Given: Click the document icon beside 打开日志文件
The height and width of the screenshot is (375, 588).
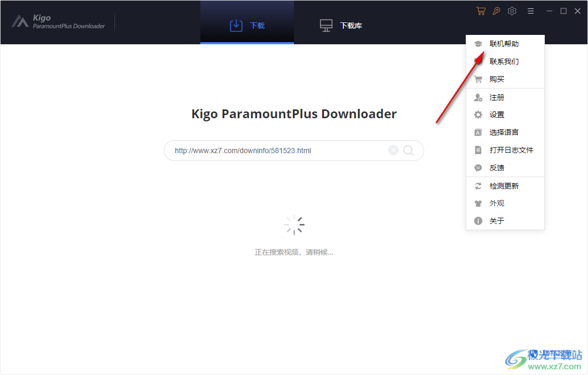Looking at the screenshot, I should pyautogui.click(x=478, y=150).
